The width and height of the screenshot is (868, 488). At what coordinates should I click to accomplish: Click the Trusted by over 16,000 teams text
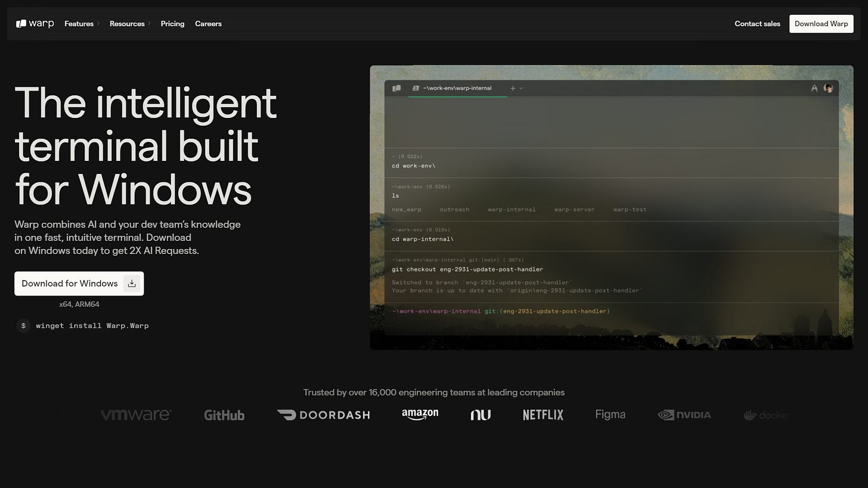(433, 392)
